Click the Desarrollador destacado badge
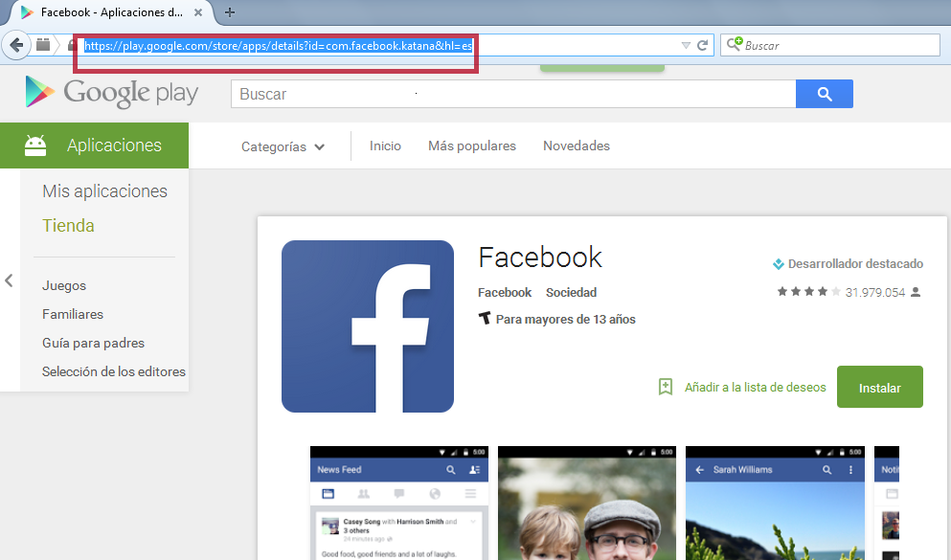This screenshot has height=560, width=951. click(848, 263)
